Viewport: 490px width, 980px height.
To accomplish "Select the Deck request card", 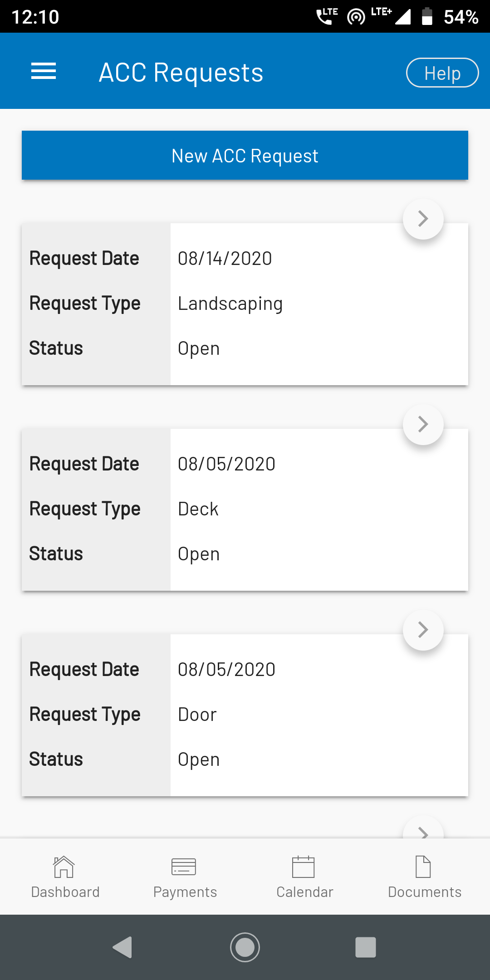I will [x=245, y=510].
